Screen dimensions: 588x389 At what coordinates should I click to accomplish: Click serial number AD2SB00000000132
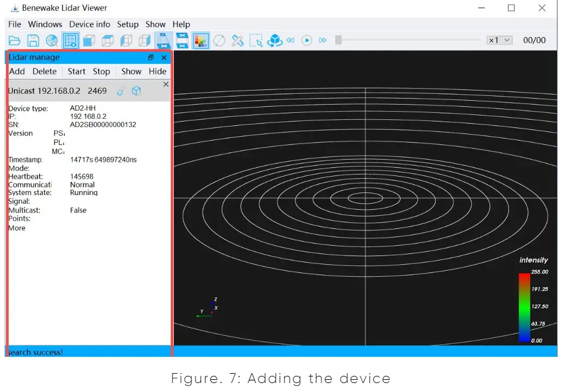[x=103, y=124]
